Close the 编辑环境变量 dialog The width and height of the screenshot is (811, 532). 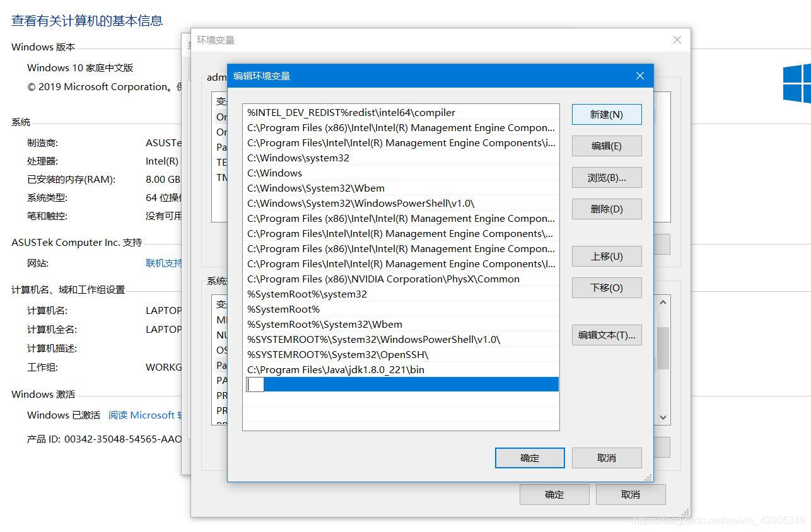point(640,76)
